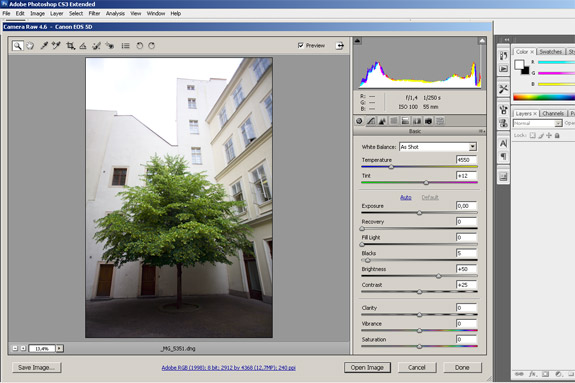Viewport: 575px width, 383px height.
Task: Open the Detail sharpening panel
Action: click(x=382, y=121)
